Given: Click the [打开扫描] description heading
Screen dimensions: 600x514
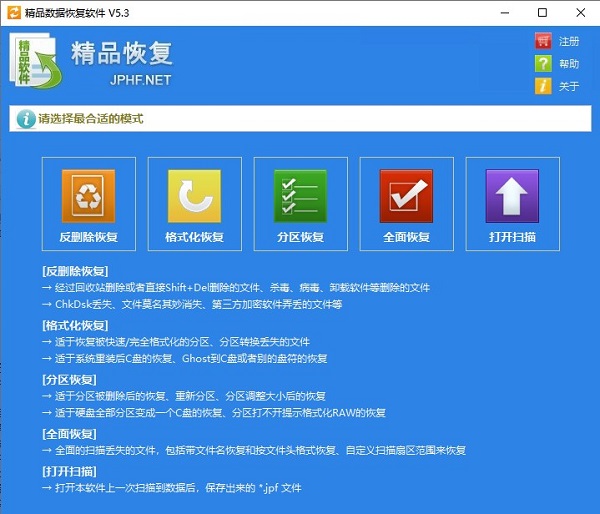Looking at the screenshot, I should coord(69,472).
